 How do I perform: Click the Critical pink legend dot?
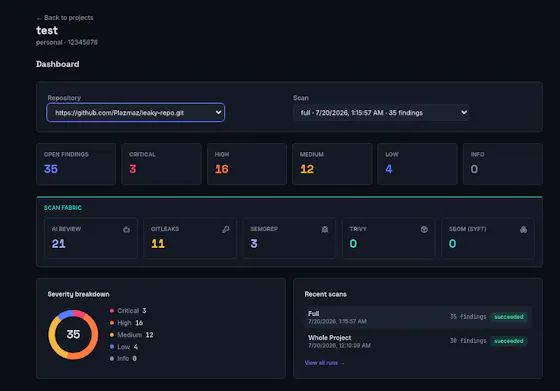(x=112, y=311)
